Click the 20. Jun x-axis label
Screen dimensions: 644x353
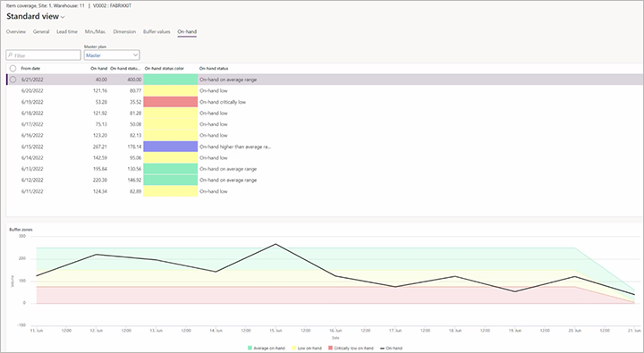tap(574, 331)
